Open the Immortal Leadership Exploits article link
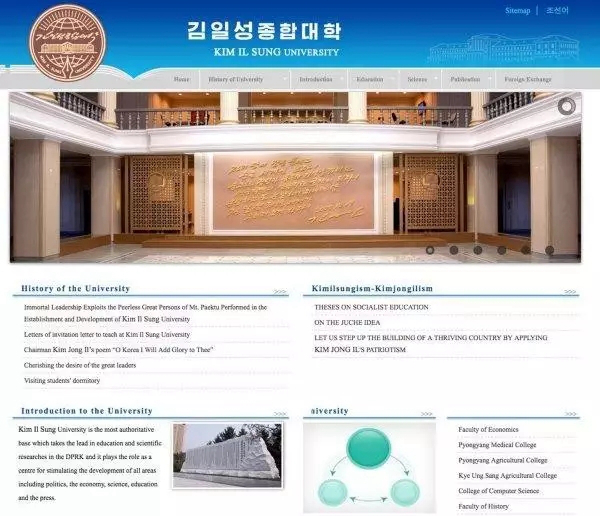This screenshot has width=600, height=516. [145, 313]
